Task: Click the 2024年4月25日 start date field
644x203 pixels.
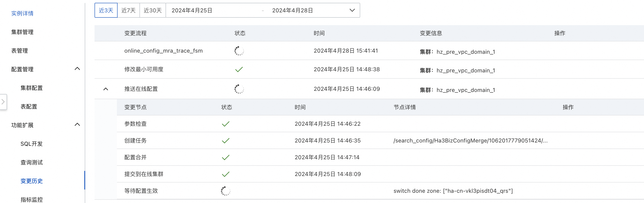Action: tap(192, 10)
